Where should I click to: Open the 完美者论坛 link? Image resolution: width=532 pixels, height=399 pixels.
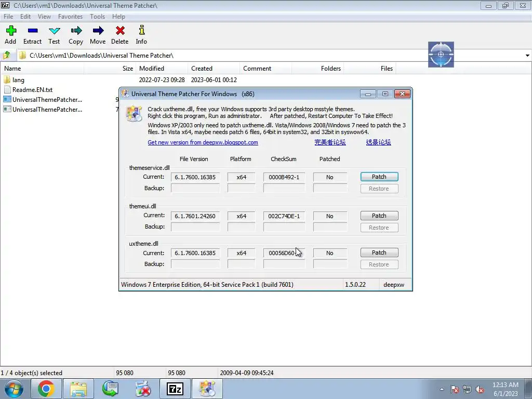point(330,142)
